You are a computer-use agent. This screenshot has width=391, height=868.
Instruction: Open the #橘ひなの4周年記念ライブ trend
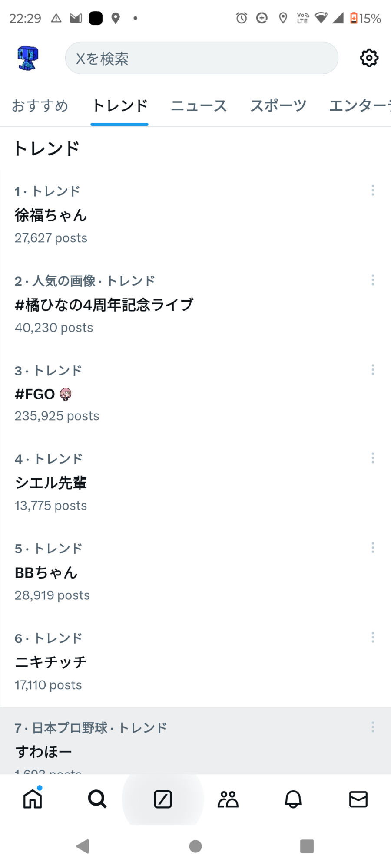pyautogui.click(x=104, y=305)
